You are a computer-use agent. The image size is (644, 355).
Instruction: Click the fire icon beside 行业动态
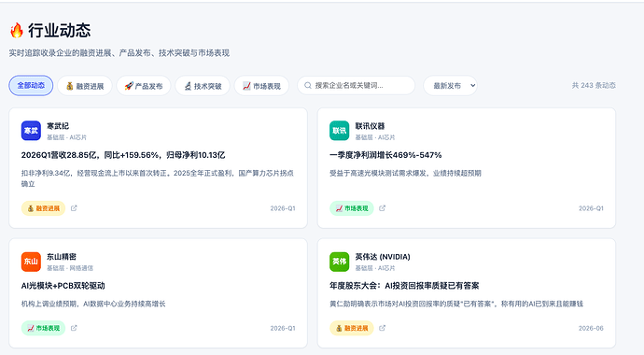tap(17, 30)
